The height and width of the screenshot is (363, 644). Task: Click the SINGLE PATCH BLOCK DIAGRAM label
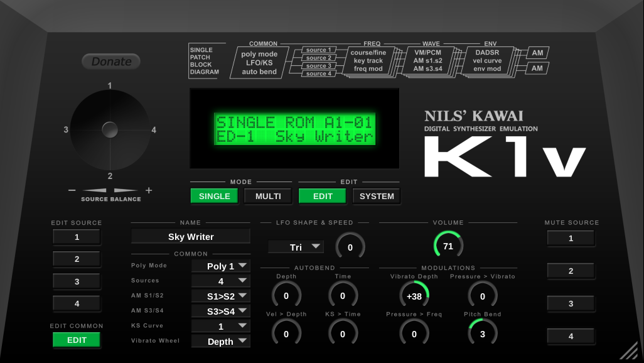pyautogui.click(x=204, y=61)
